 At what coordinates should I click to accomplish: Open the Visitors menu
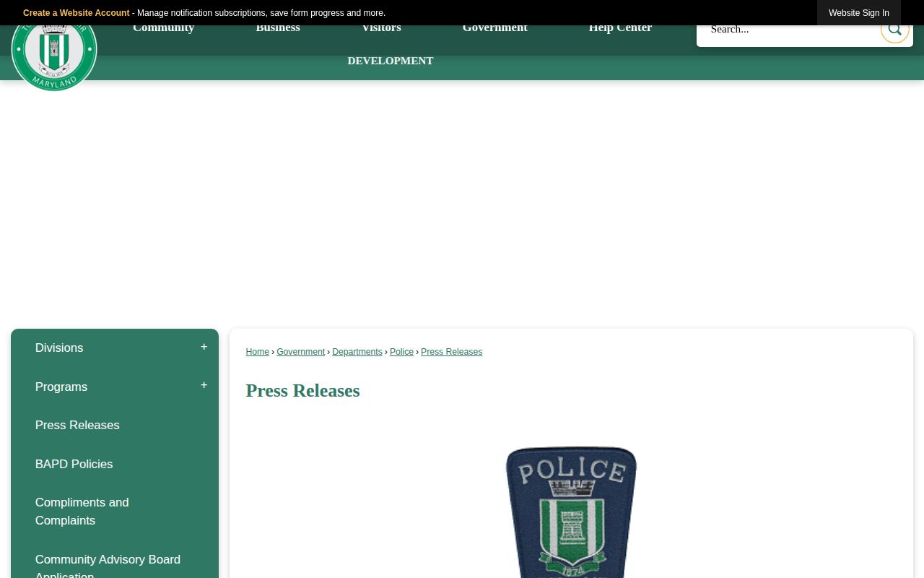[381, 29]
